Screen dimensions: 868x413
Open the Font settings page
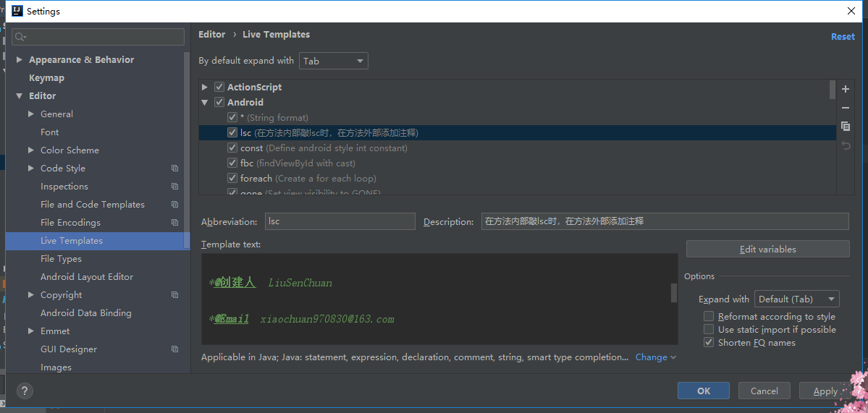(x=49, y=132)
